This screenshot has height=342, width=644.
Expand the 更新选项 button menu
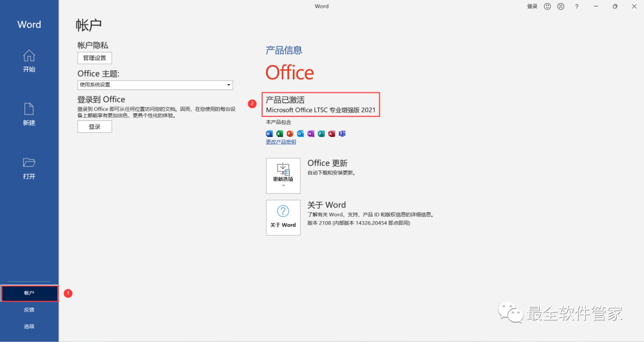(283, 176)
